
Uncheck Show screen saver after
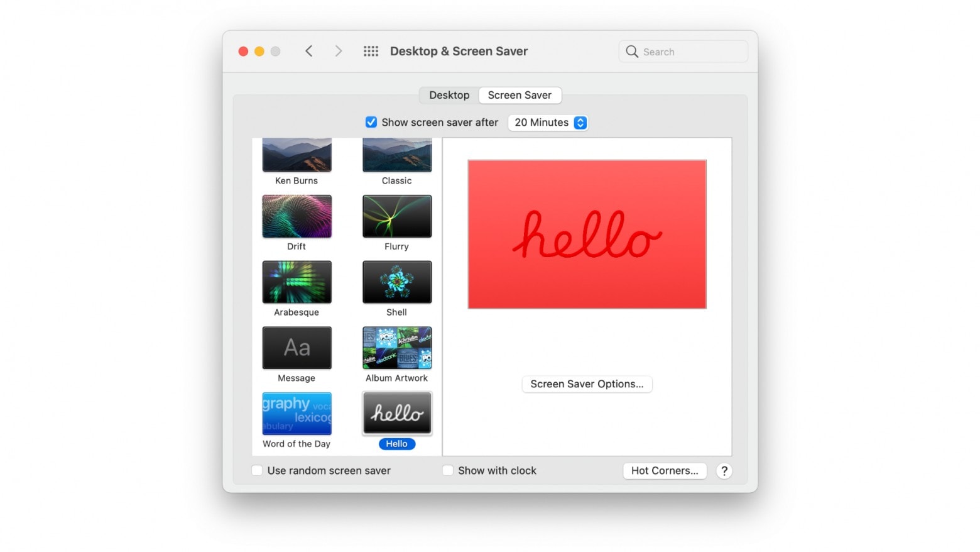click(371, 122)
